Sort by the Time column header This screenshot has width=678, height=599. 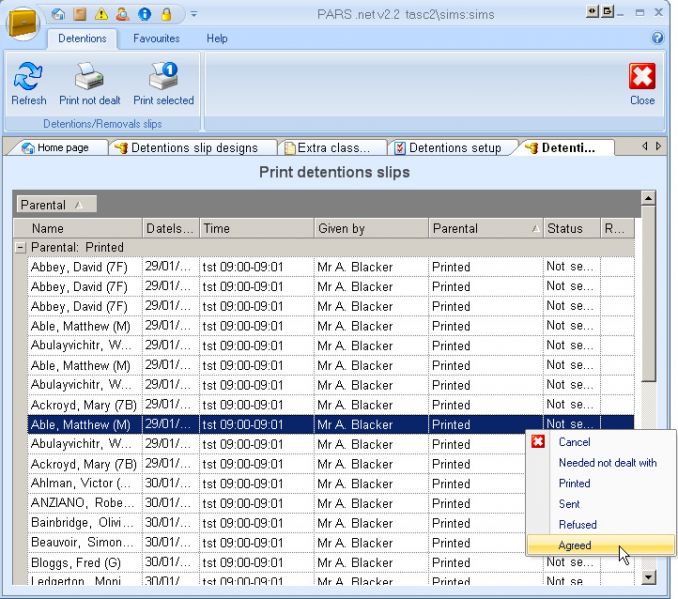[x=257, y=228]
